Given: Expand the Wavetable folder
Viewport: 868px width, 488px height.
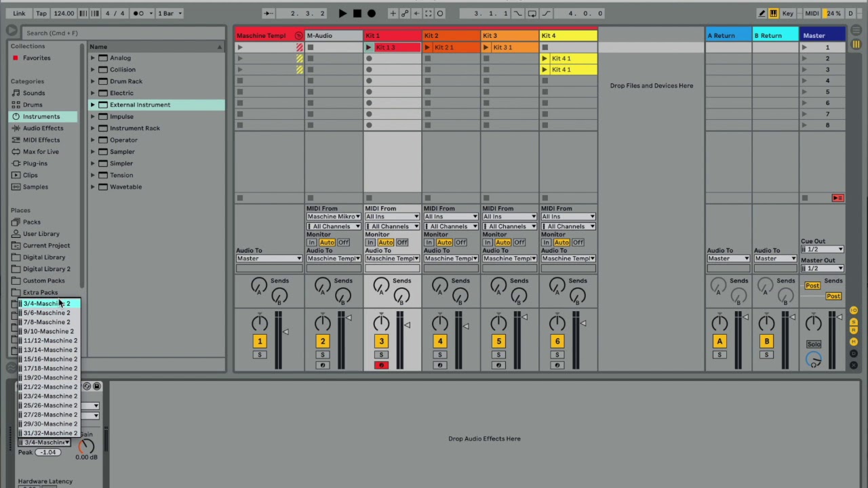Looking at the screenshot, I should click(x=93, y=187).
